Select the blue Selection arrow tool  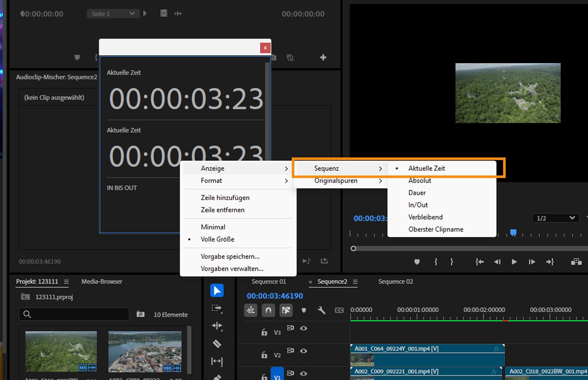[x=217, y=290]
